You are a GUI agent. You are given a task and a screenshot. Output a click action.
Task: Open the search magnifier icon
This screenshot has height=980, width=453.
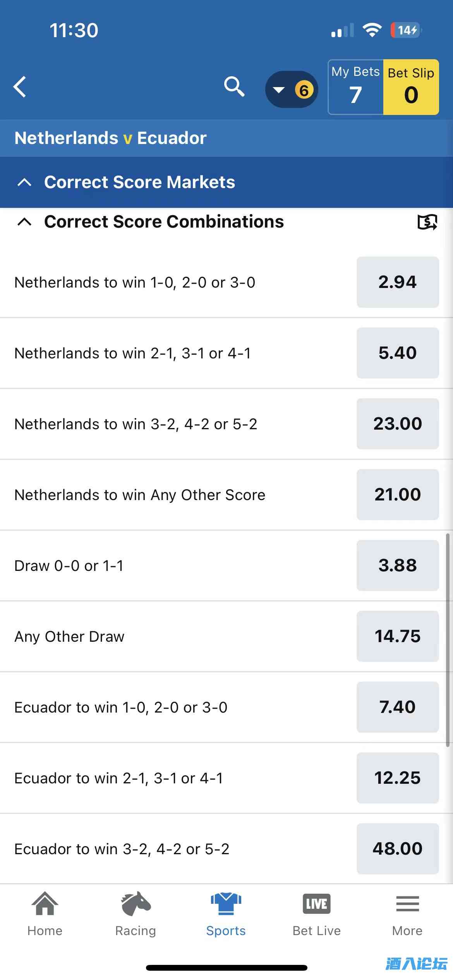coord(234,87)
